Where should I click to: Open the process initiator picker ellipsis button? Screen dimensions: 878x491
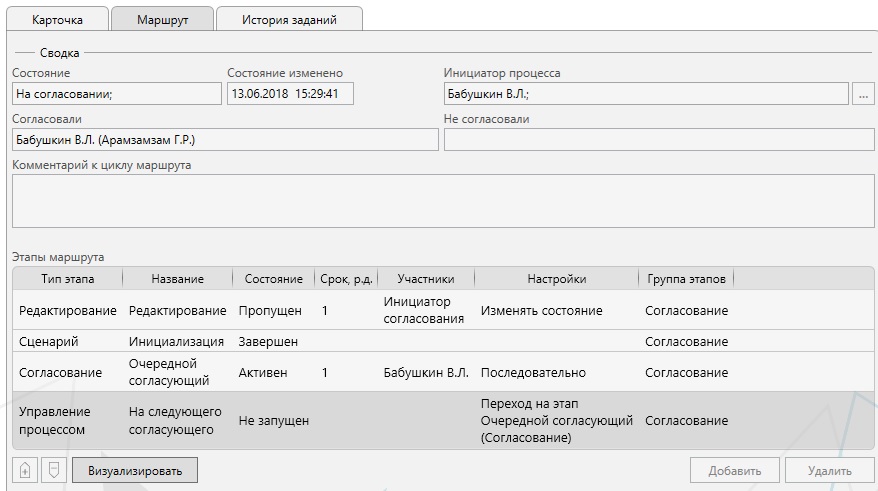click(x=863, y=94)
